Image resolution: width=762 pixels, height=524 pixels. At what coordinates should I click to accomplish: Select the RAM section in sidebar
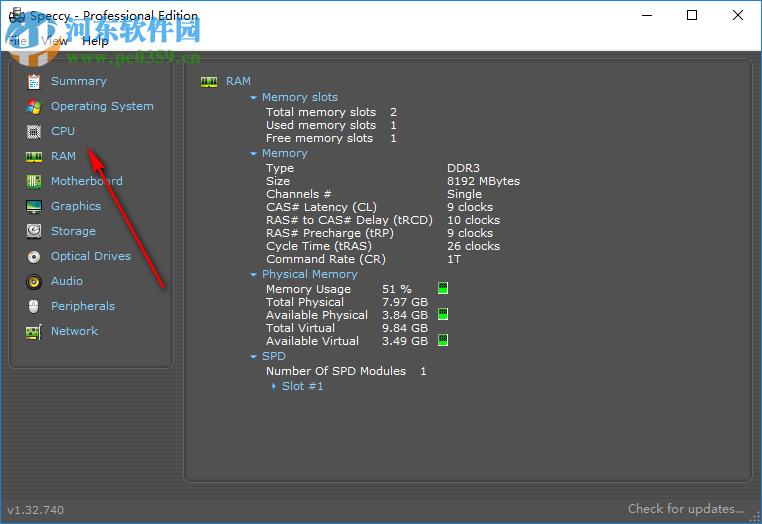tap(63, 156)
